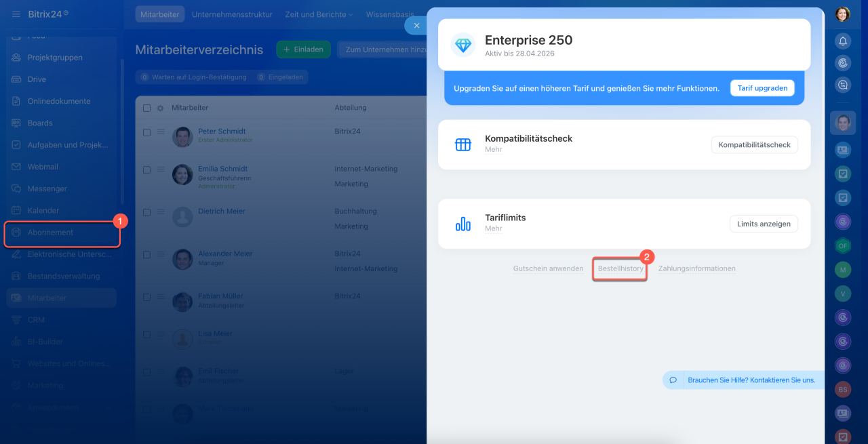
Task: Click the Enterprise 250 diamond icon
Action: [463, 45]
